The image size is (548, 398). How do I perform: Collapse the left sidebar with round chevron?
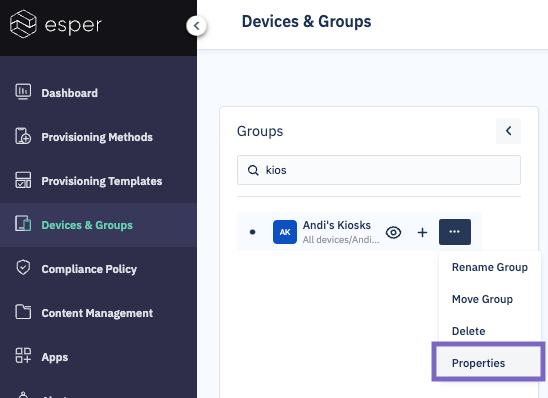(x=196, y=26)
